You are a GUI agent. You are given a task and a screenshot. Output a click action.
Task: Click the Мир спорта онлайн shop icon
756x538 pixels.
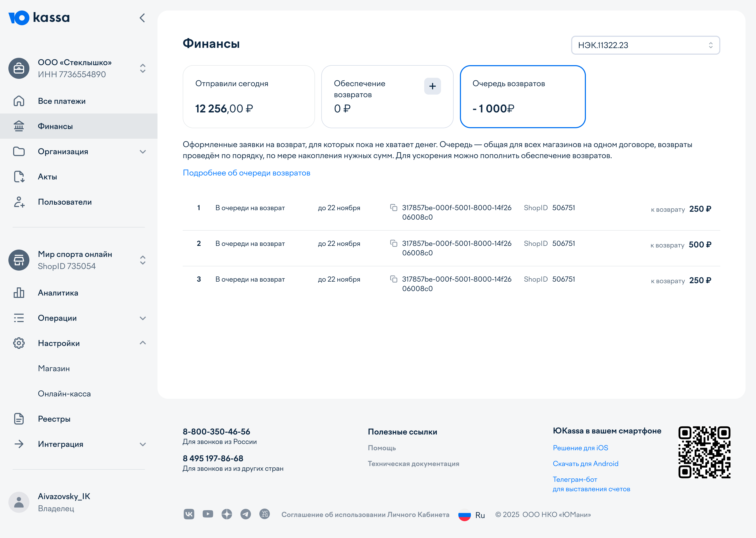coord(19,260)
